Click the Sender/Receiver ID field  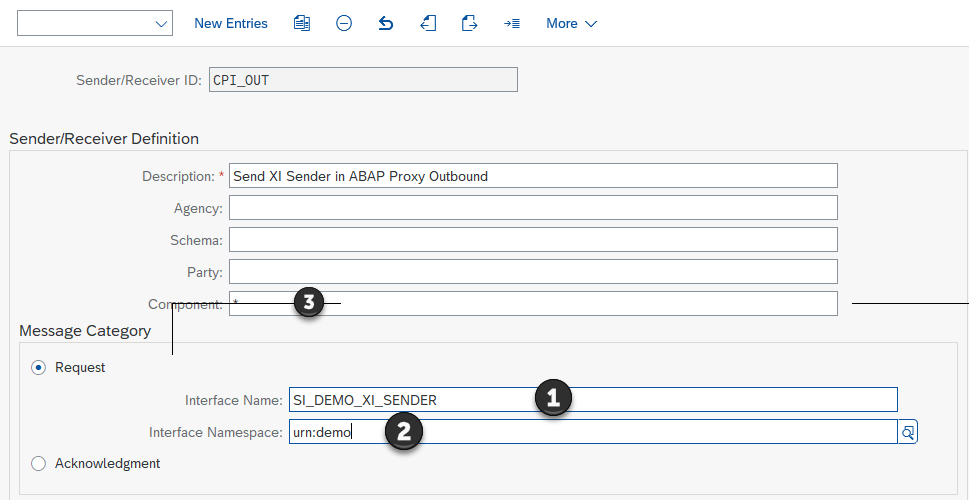(363, 80)
